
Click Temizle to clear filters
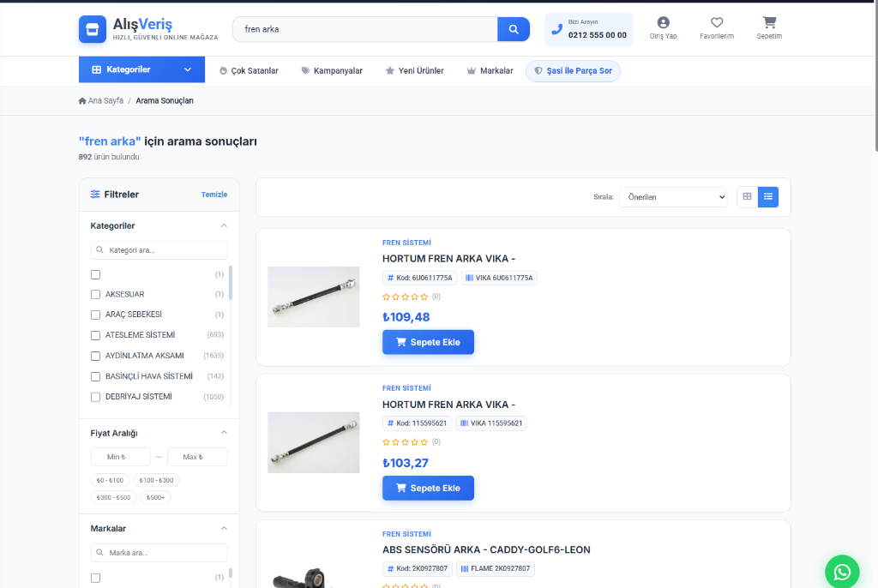pyautogui.click(x=213, y=195)
